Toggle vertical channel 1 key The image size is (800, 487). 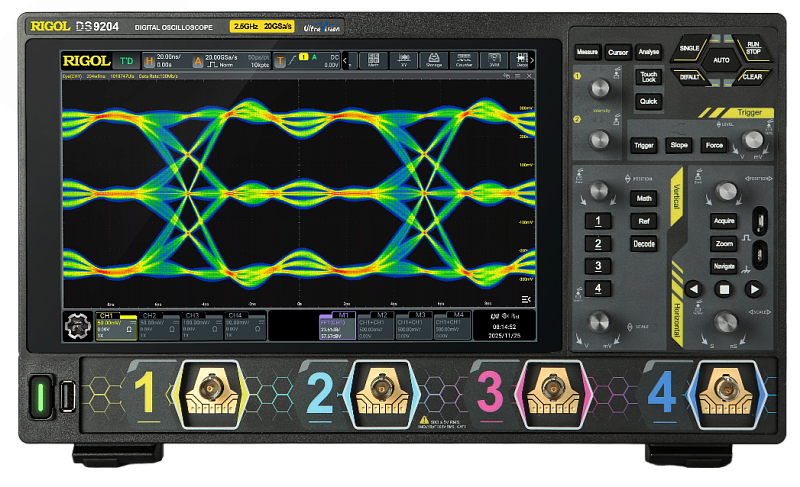click(x=598, y=221)
